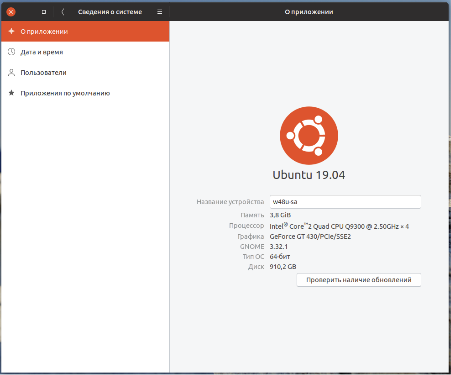Select the О приложении sidebar item

(85, 31)
